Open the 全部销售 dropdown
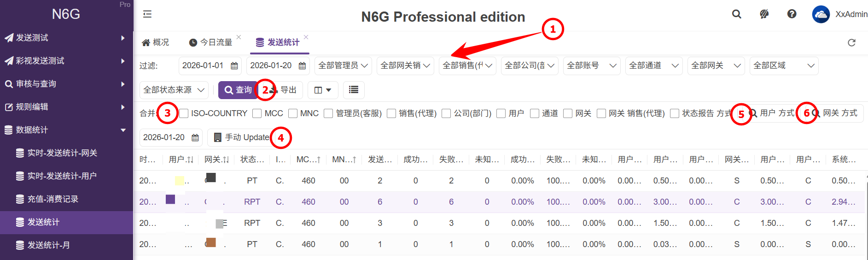868x260 pixels. pos(467,66)
